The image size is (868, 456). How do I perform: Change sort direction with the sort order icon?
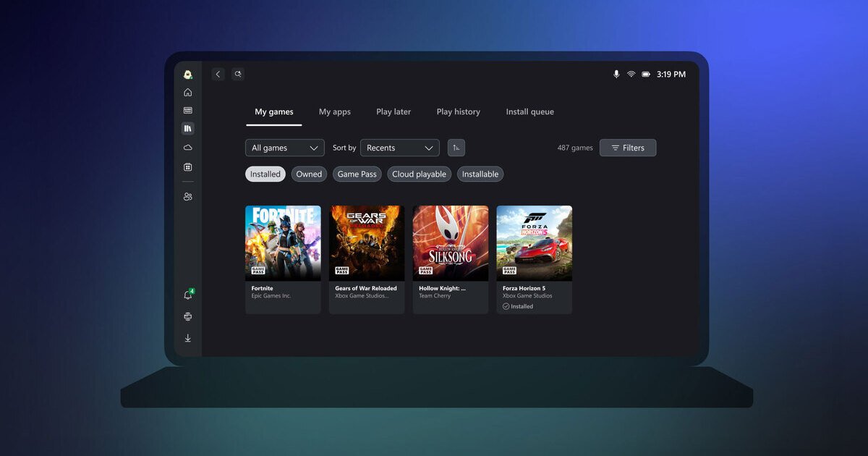(456, 148)
